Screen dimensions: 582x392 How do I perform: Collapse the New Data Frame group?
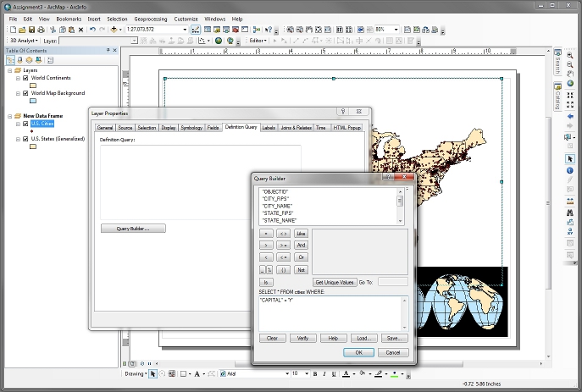10,116
